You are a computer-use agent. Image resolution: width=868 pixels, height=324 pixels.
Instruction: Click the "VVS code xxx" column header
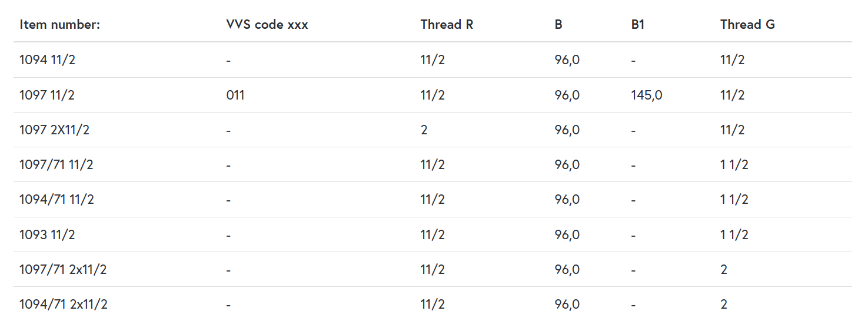pos(267,25)
